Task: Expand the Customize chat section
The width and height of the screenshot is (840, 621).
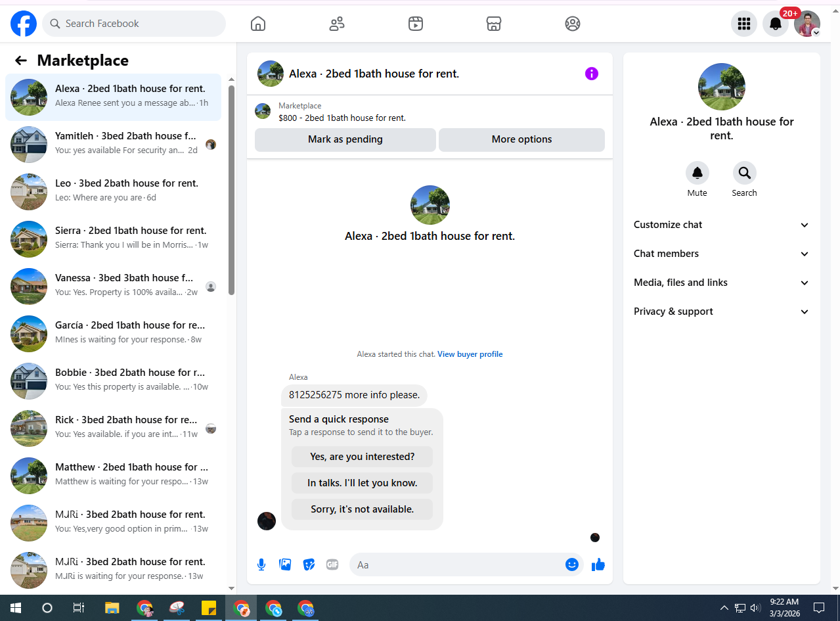Action: [x=721, y=225]
